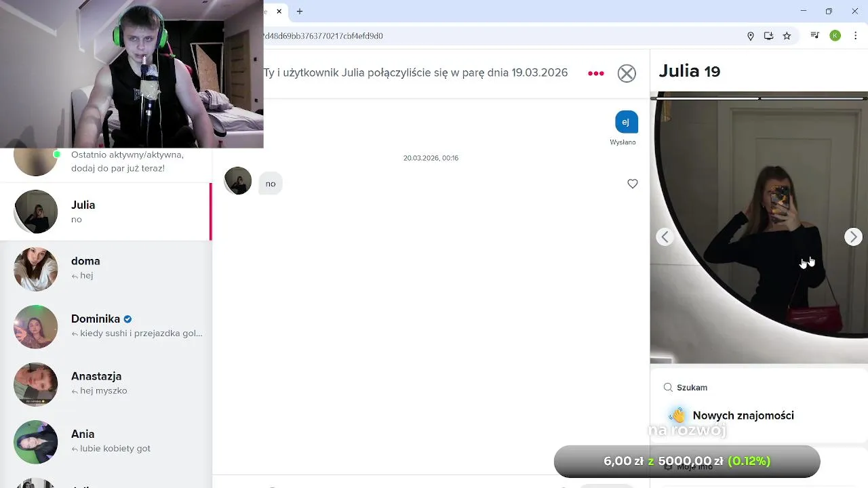
Task: Click the "Wysłano" delivery status
Action: tap(623, 142)
